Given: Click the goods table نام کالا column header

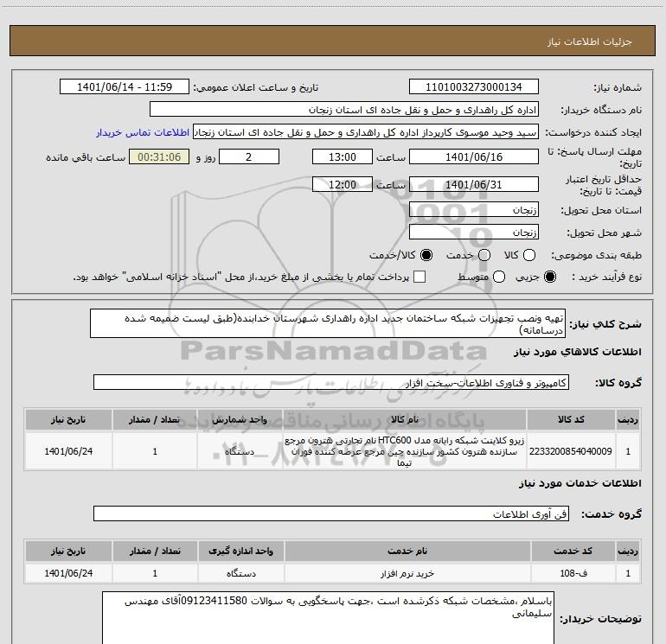Looking at the screenshot, I should 405,419.
